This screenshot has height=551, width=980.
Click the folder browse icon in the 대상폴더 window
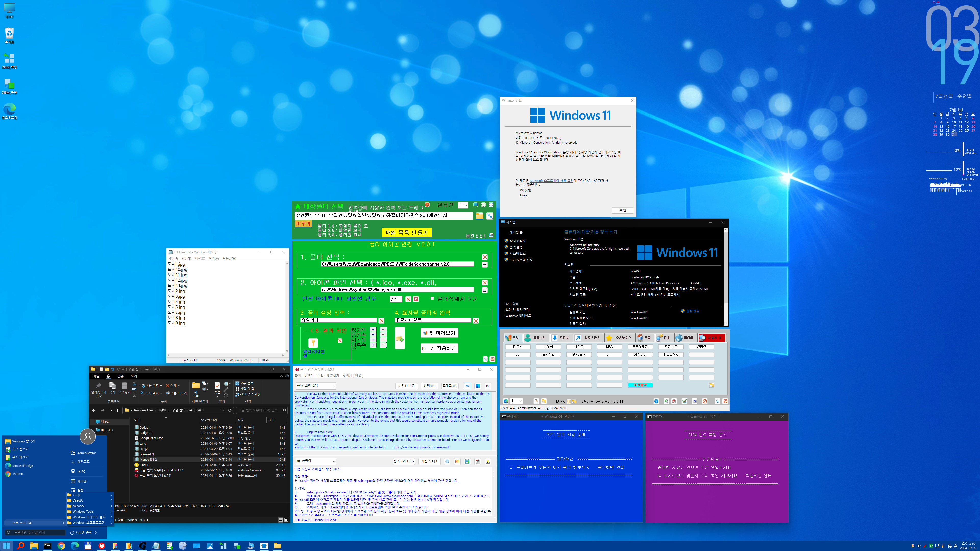click(479, 216)
